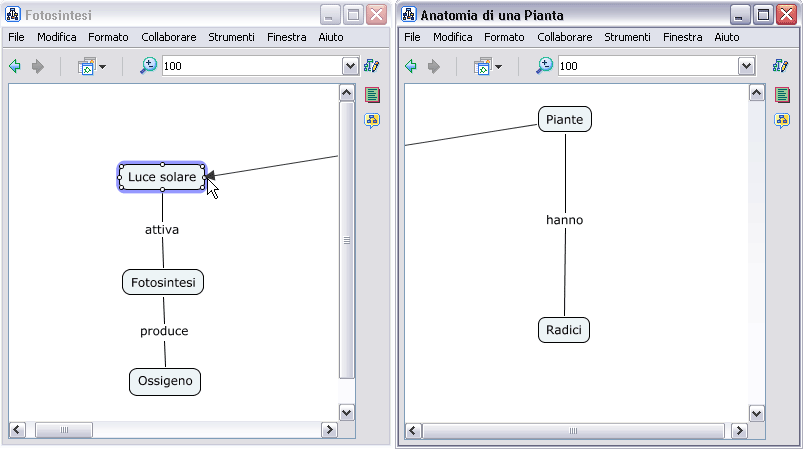Click zoom magnifier icon in Anatomia di una Pianta window
Screen dimensions: 803x449
(x=544, y=66)
